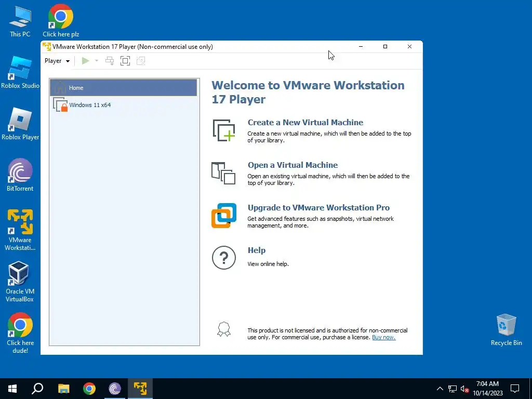Screen dimensions: 532x399
Task: Expand the power options arrow beside play
Action: [x=96, y=61]
